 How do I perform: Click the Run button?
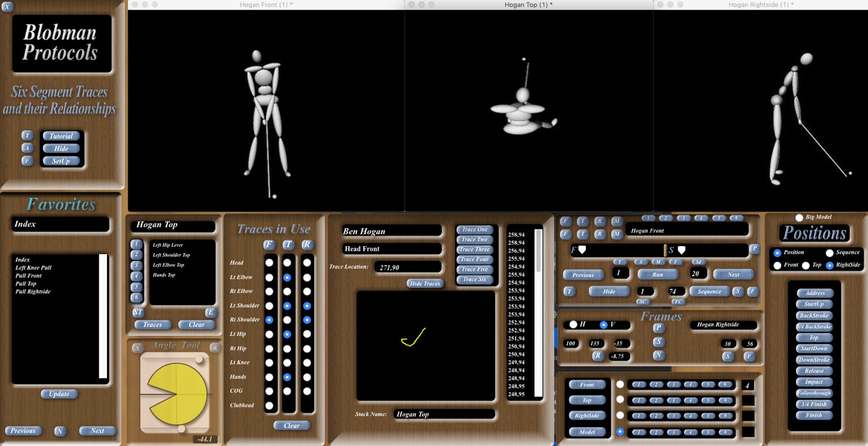[x=657, y=275]
